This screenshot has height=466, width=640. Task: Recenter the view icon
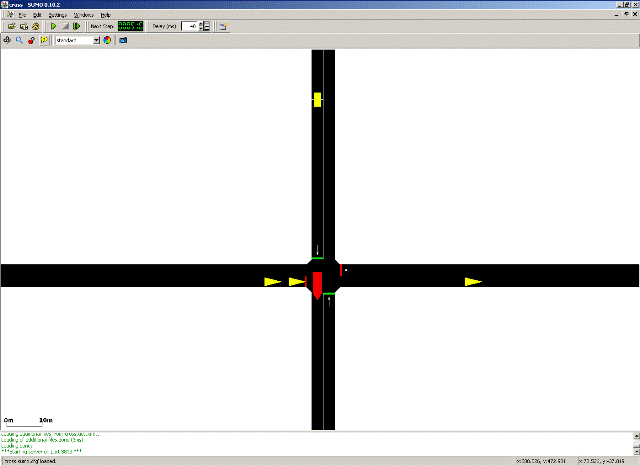(x=7, y=40)
